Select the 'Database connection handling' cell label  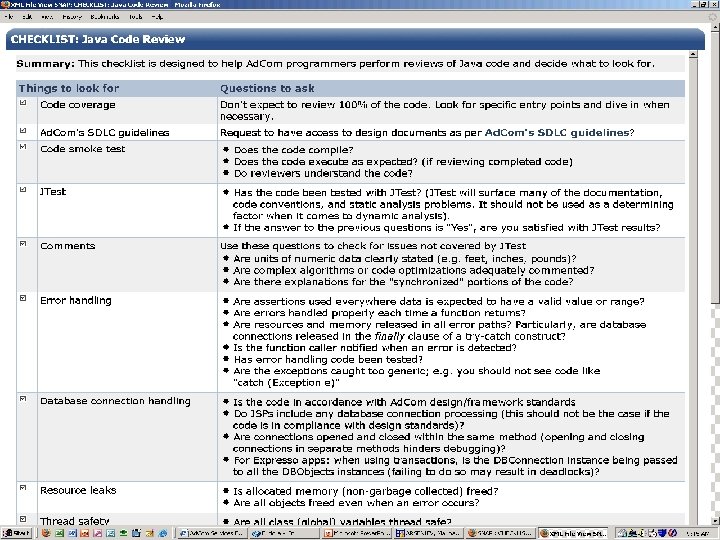(x=115, y=401)
